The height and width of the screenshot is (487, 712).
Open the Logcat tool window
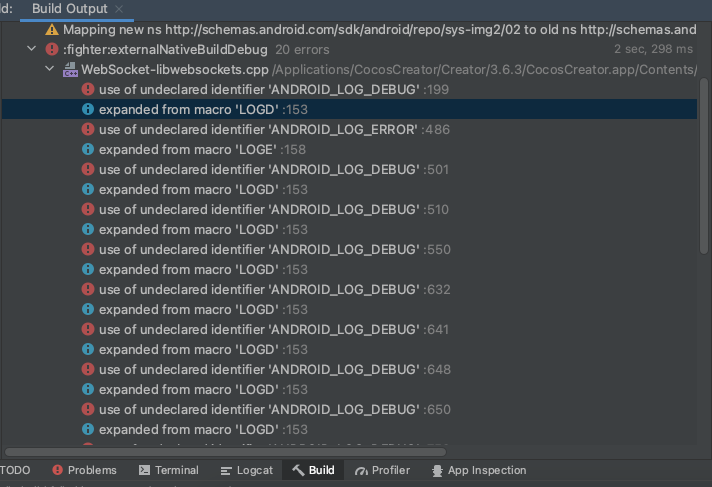point(246,470)
